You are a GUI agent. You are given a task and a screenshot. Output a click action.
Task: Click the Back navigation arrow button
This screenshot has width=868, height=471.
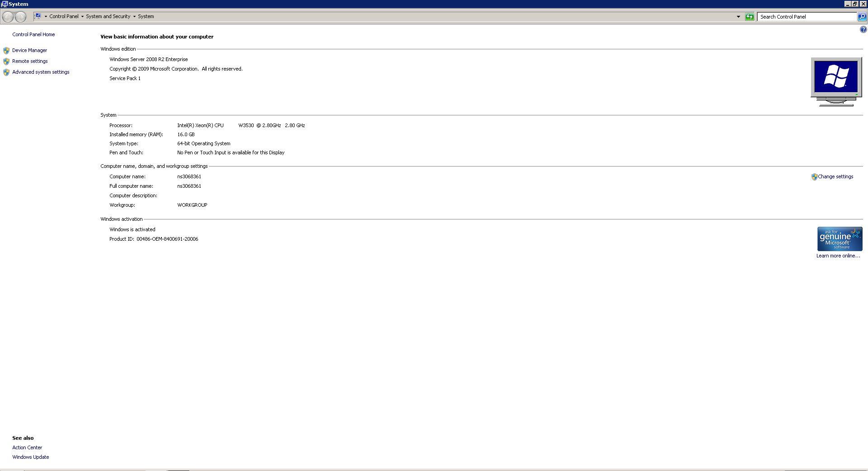(x=8, y=17)
